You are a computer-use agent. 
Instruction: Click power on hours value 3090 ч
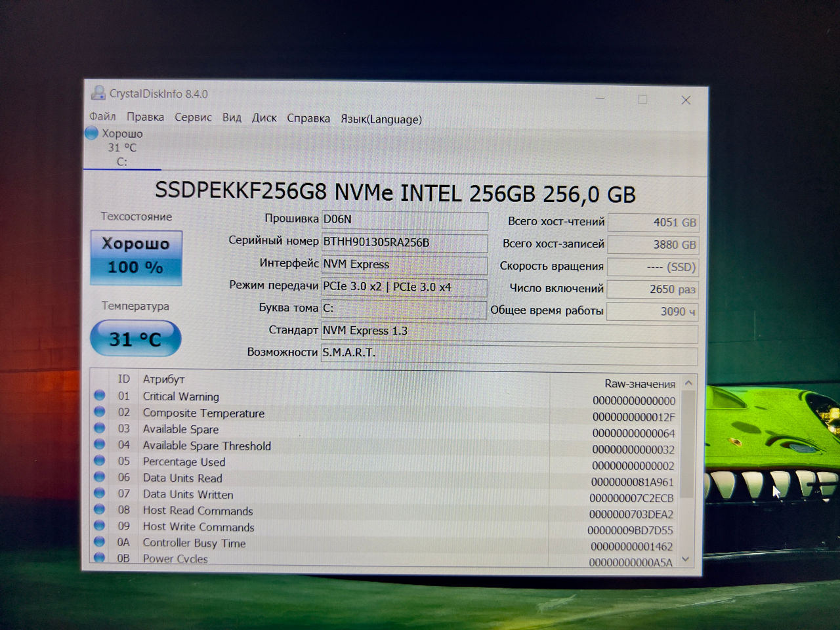652,312
